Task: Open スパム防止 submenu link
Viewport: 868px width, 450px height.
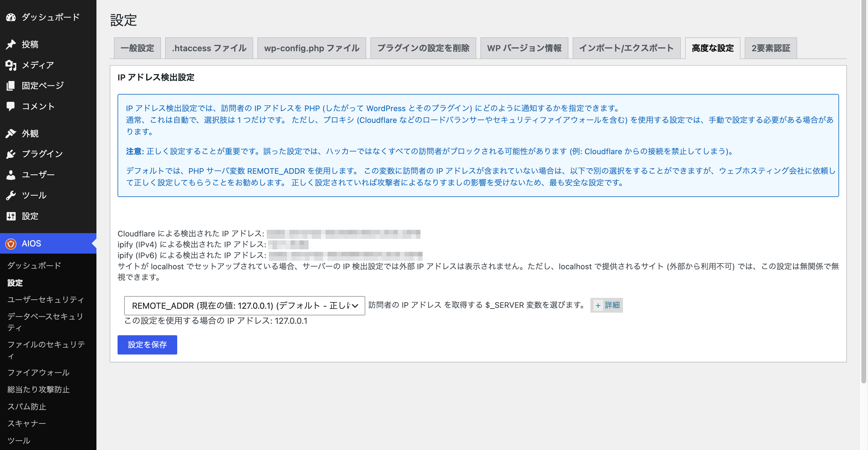Action: coord(27,407)
